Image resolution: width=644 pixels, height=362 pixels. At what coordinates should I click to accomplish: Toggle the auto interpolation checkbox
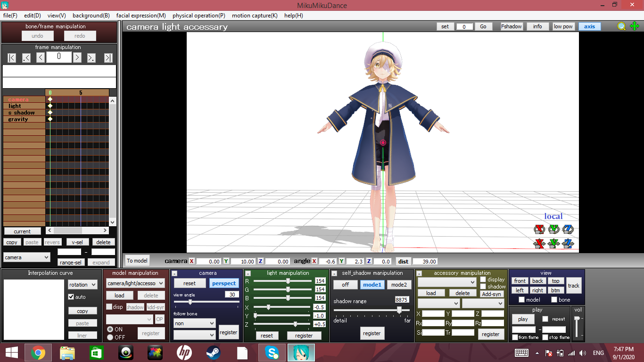pos(71,297)
